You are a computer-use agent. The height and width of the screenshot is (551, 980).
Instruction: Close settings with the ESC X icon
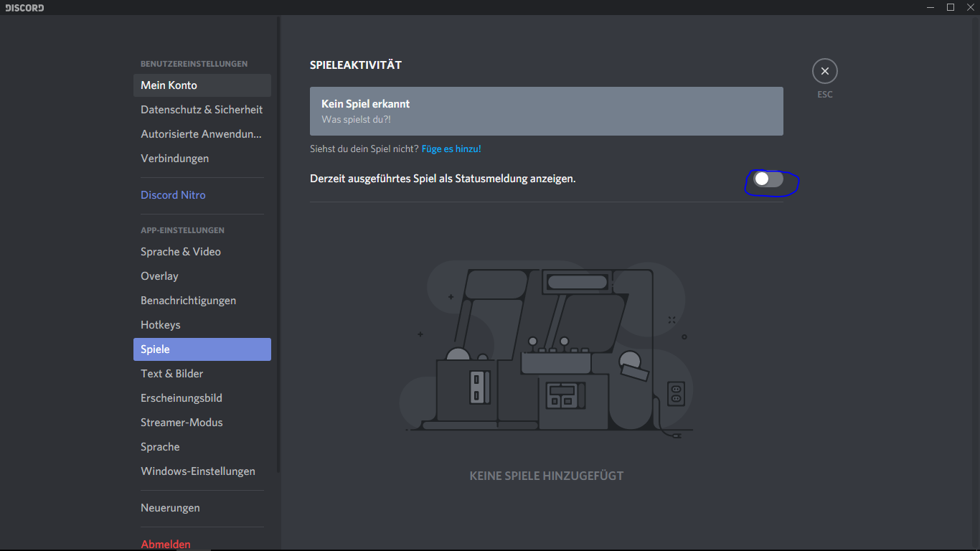(x=824, y=71)
